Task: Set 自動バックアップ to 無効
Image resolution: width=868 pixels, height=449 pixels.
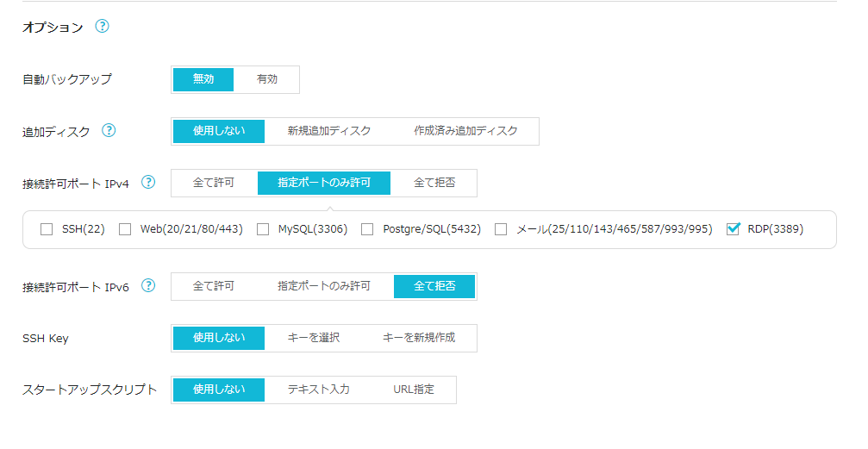Action: click(203, 80)
